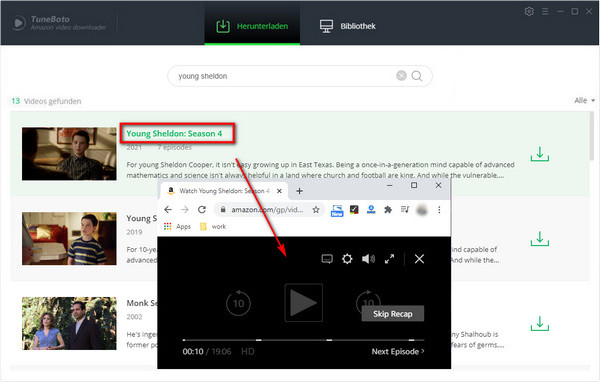The image size is (600, 382).
Task: Open video player settings gear
Action: click(347, 259)
